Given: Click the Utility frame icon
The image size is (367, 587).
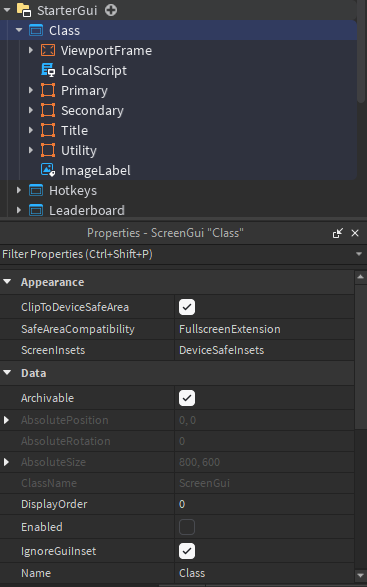Looking at the screenshot, I should pos(48,150).
